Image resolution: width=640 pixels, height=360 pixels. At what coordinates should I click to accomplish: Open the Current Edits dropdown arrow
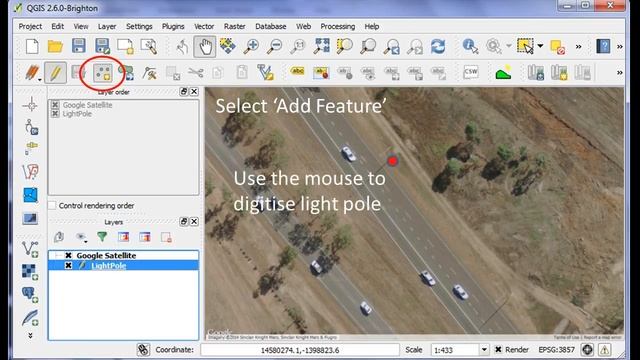[40, 80]
